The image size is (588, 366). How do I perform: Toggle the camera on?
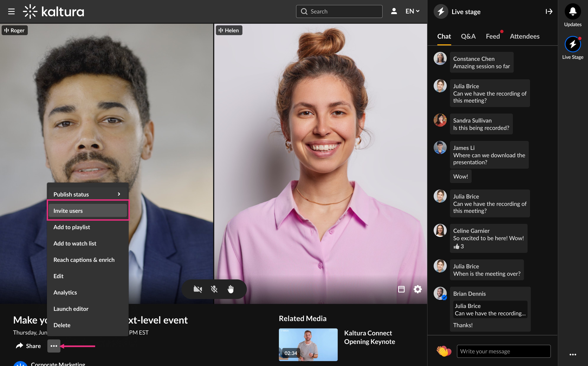click(x=198, y=289)
